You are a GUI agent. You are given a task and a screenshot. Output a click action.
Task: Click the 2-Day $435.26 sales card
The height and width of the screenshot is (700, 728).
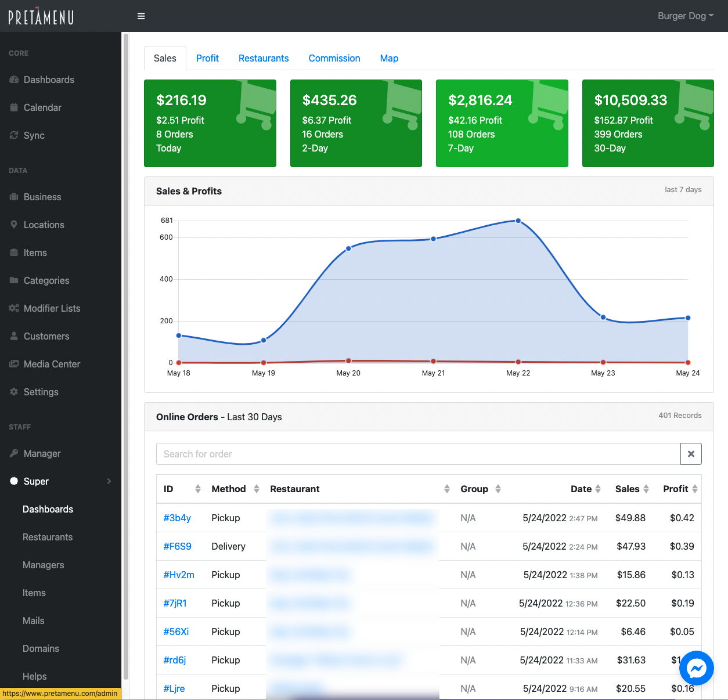(356, 123)
